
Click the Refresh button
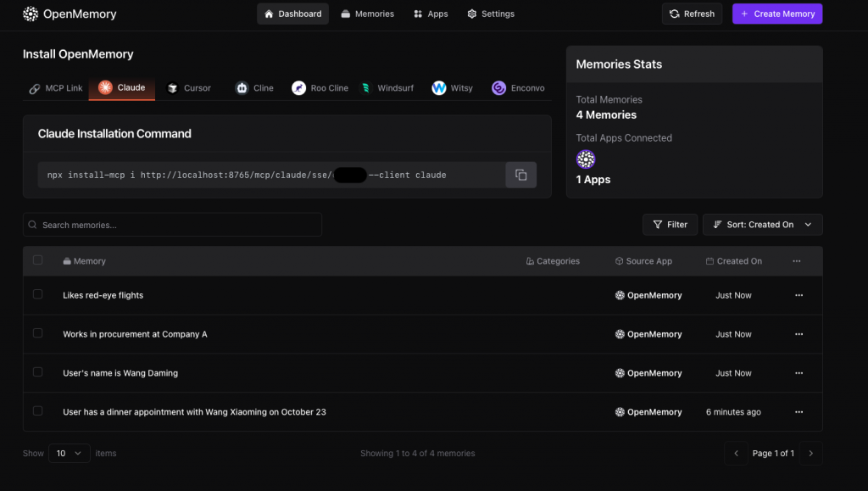tap(692, 14)
